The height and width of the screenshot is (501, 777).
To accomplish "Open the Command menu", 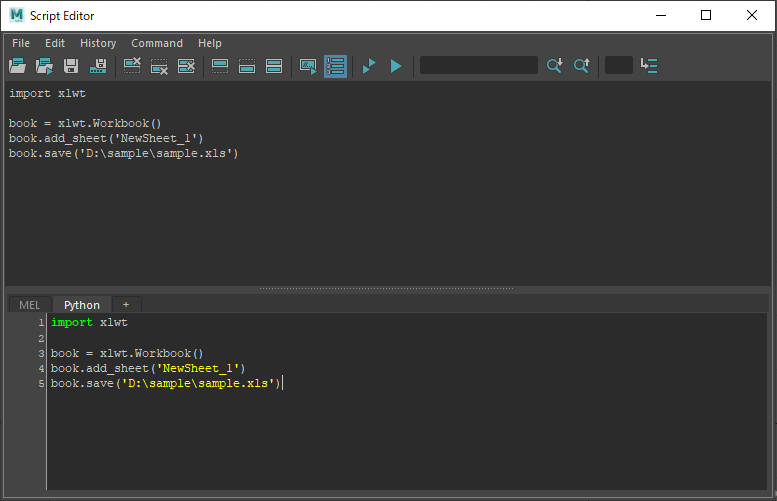I will pyautogui.click(x=157, y=43).
